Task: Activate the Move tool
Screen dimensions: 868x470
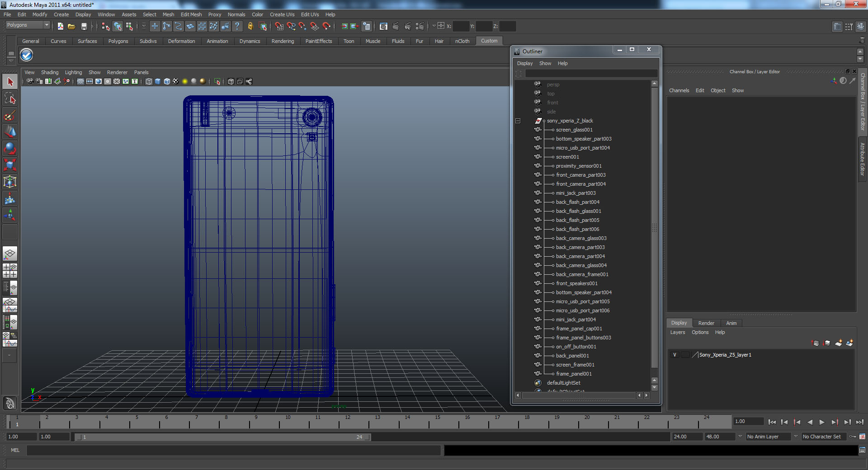Action: [10, 132]
